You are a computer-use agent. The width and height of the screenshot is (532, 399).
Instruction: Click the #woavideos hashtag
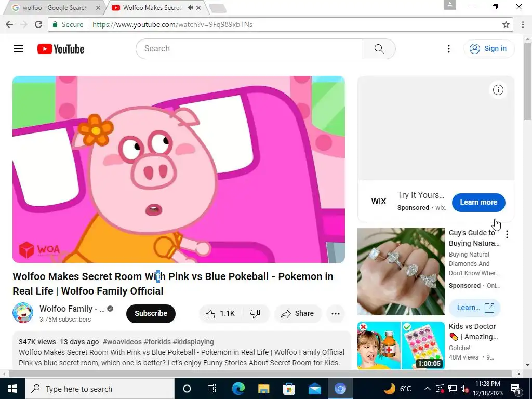click(122, 342)
